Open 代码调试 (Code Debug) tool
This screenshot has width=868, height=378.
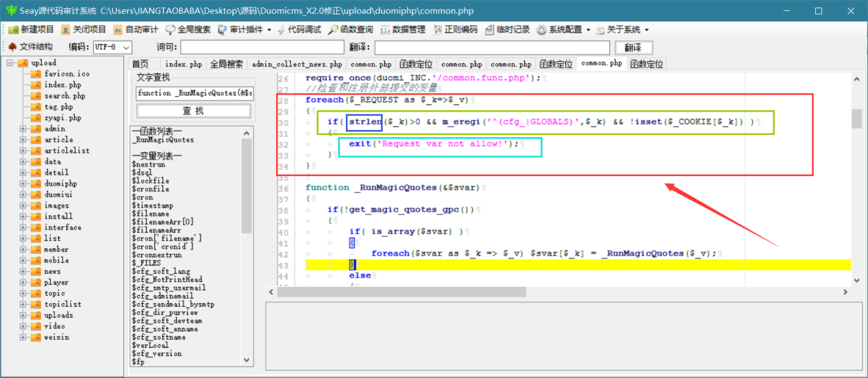coord(299,29)
